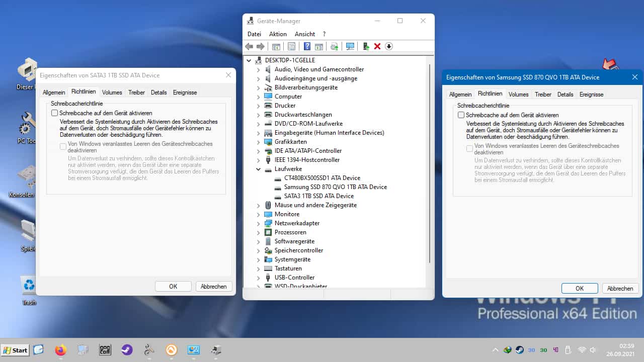
Task: Click the update driver green arrow icon
Action: pyautogui.click(x=366, y=46)
